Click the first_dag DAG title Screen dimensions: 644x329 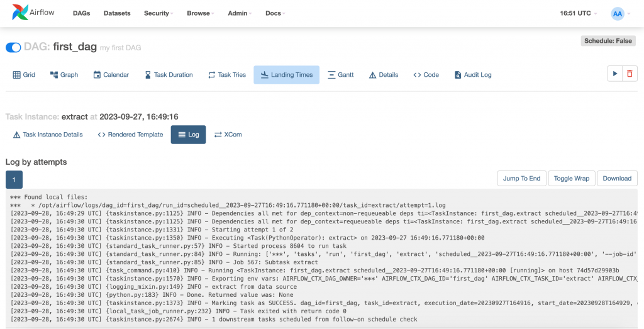(x=75, y=47)
